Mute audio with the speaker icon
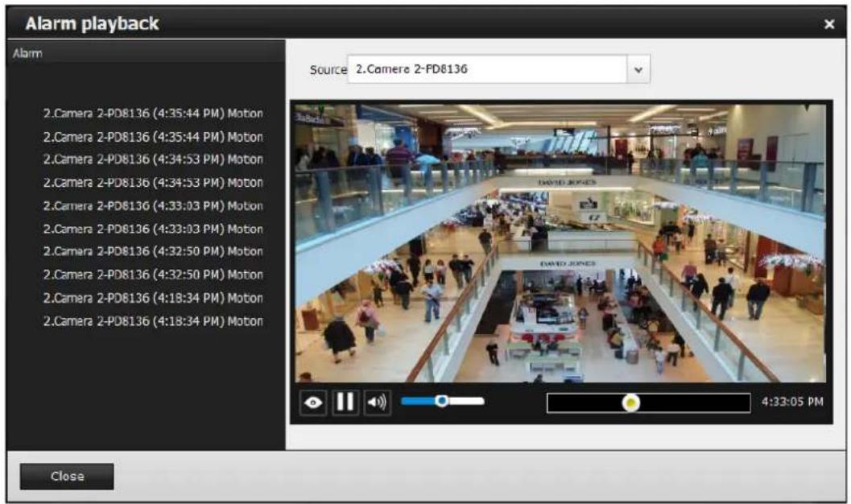Viewport: 851px width, 504px height. pyautogui.click(x=378, y=403)
